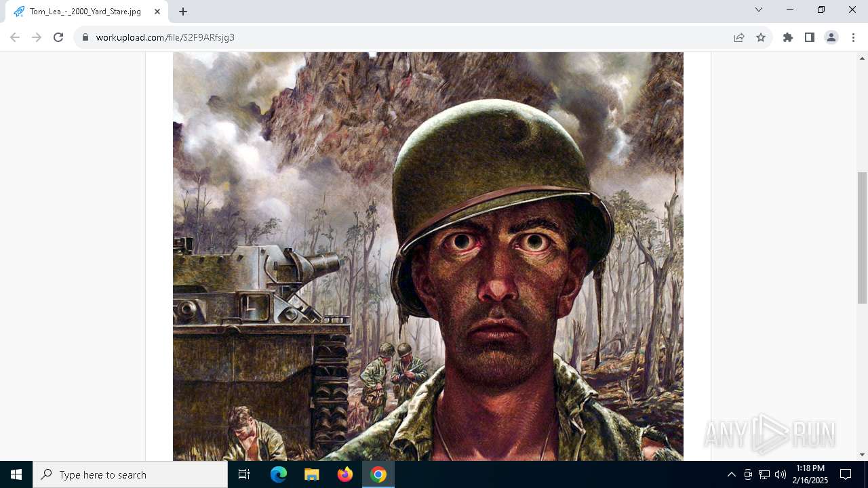Image resolution: width=868 pixels, height=488 pixels.
Task: Click the 2000 Yard Stare painting image
Action: (x=428, y=256)
